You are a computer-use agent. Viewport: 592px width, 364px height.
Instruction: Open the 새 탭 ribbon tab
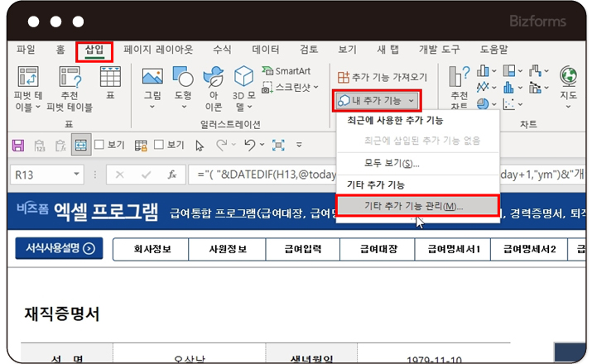click(387, 50)
